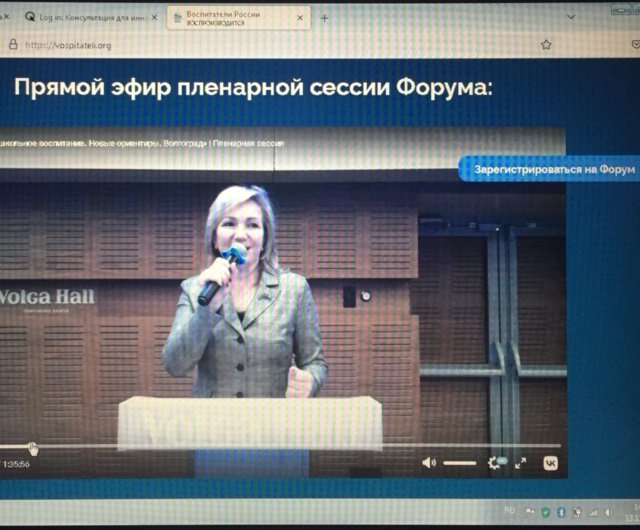Close the 'Воспитатели России' tab
This screenshot has height=530, width=640.
point(300,18)
